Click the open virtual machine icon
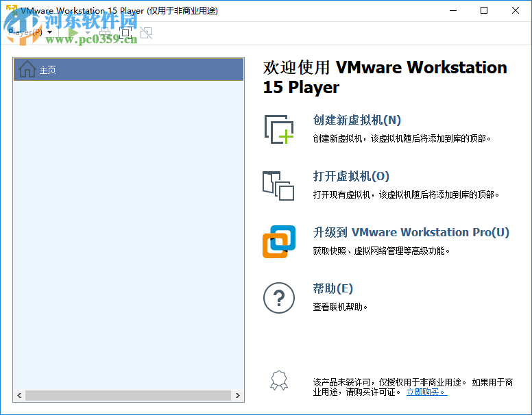The height and width of the screenshot is (415, 532). point(278,186)
